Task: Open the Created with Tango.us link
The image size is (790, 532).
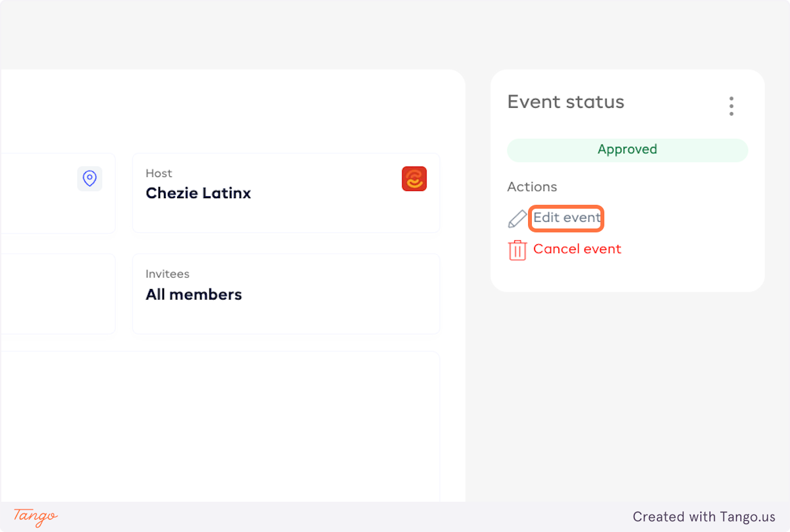Action: click(704, 517)
